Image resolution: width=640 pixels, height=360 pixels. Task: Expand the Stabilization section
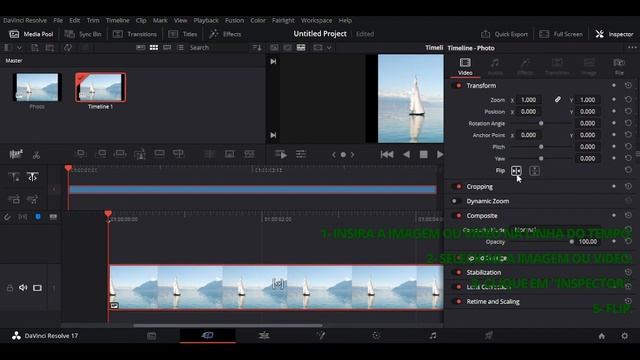click(484, 272)
